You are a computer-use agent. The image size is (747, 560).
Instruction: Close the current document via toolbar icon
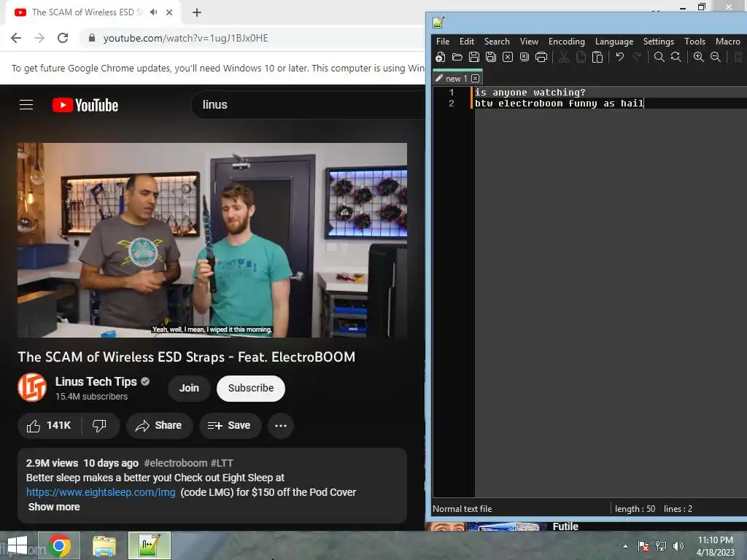(x=508, y=57)
